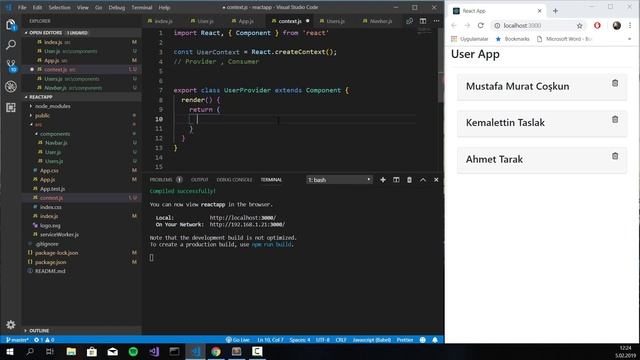Select terminal shell dropdown '1: bash'

(339, 180)
